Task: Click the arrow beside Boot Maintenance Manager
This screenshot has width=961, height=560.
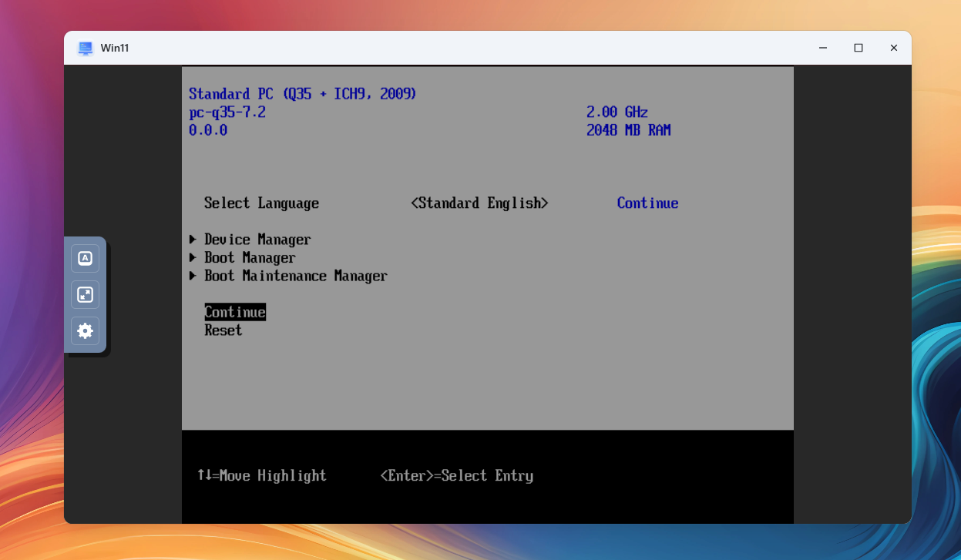Action: 193,276
